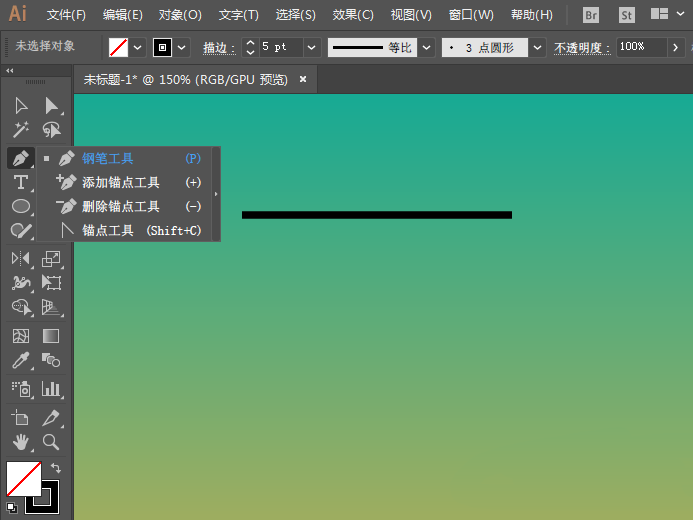
Task: Open the 窗口(W) menu
Action: click(471, 15)
